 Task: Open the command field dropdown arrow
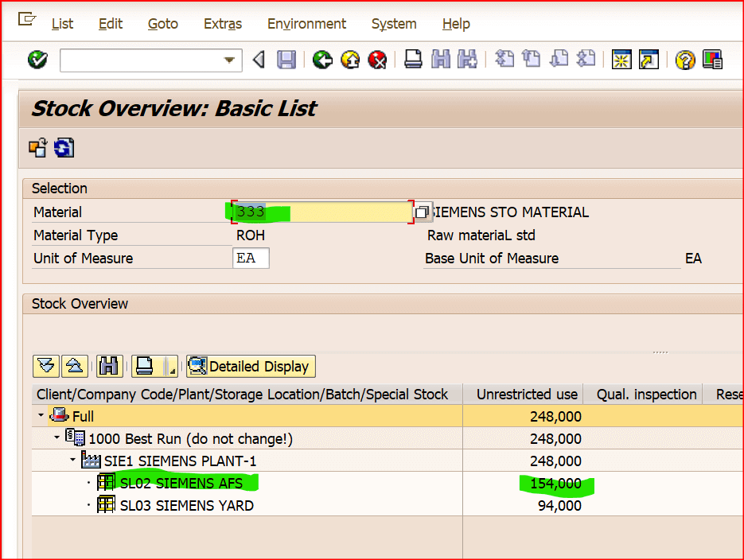click(230, 60)
